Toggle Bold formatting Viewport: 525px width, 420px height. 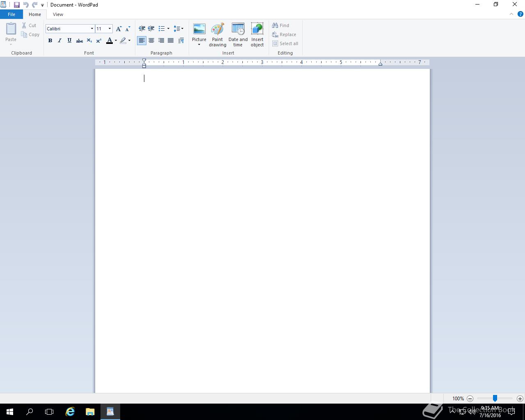(x=50, y=41)
